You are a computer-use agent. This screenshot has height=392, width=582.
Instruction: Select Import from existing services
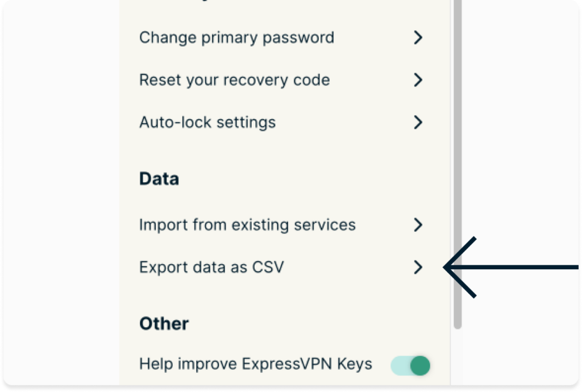point(247,225)
